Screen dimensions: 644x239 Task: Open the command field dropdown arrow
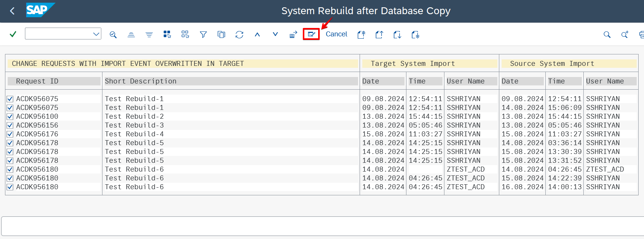tap(96, 34)
